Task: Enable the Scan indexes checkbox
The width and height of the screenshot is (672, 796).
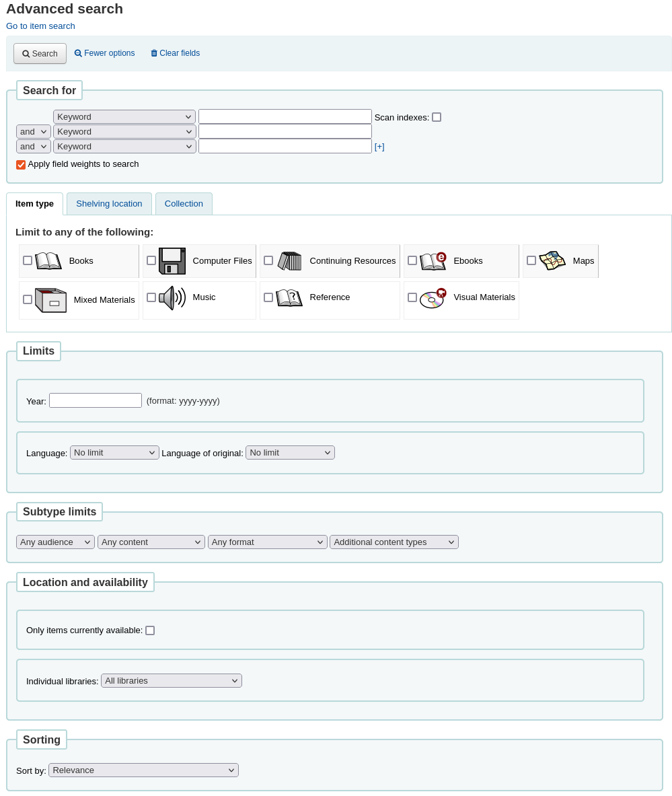Action: [436, 116]
